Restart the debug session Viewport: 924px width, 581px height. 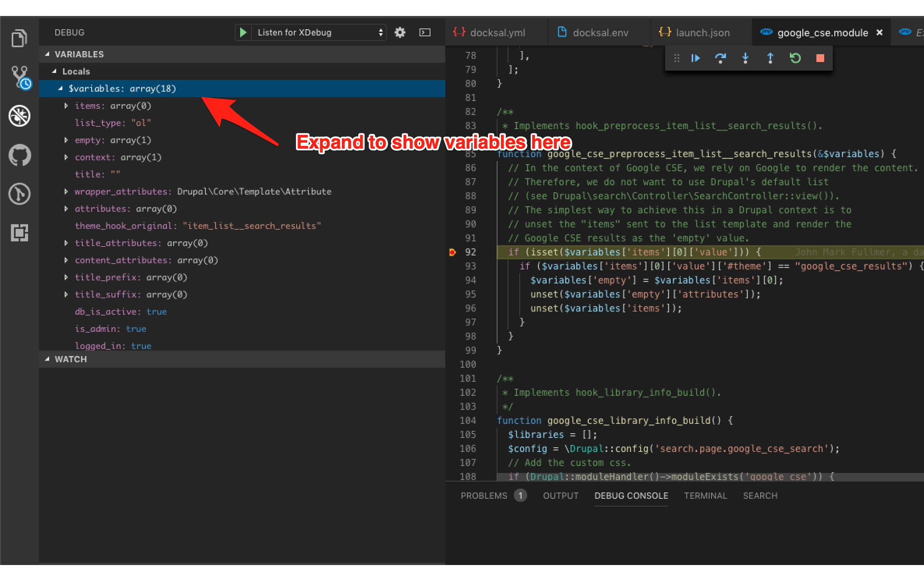click(795, 58)
